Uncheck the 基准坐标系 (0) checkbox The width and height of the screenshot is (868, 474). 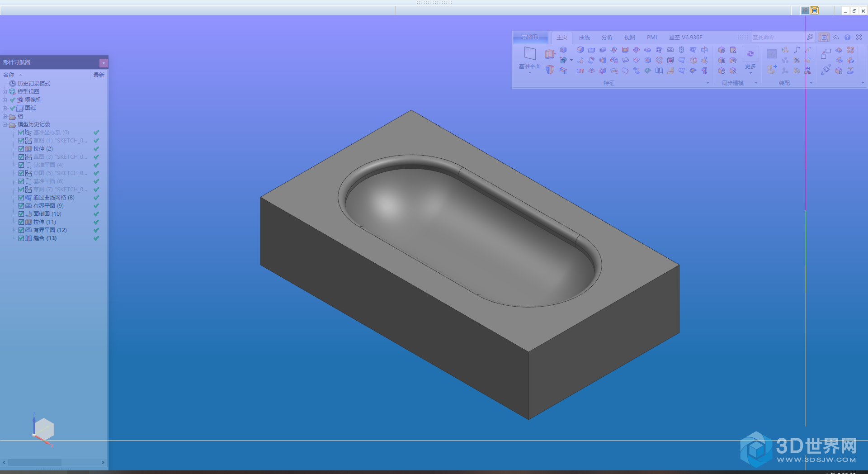[21, 133]
